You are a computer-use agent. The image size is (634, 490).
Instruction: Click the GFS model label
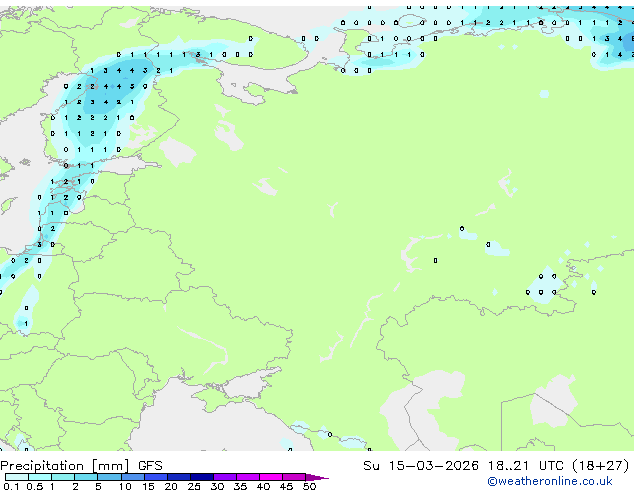click(x=150, y=466)
